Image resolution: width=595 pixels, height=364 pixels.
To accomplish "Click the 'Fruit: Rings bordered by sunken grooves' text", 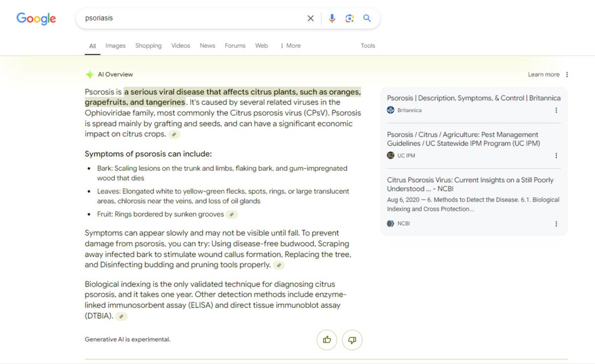I will click(160, 215).
